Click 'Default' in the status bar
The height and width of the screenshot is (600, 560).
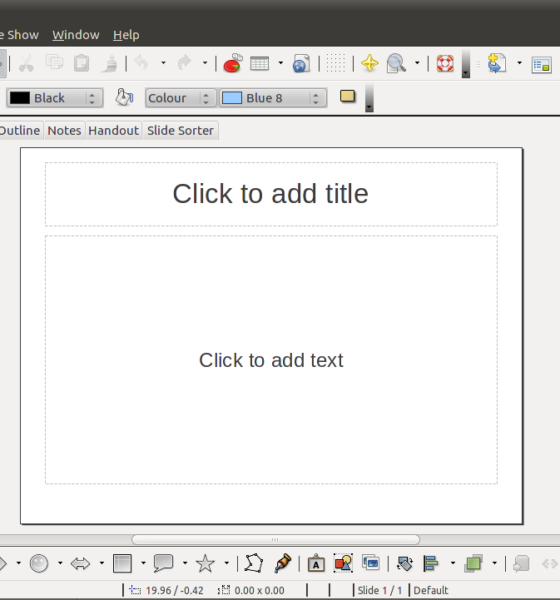tap(431, 590)
